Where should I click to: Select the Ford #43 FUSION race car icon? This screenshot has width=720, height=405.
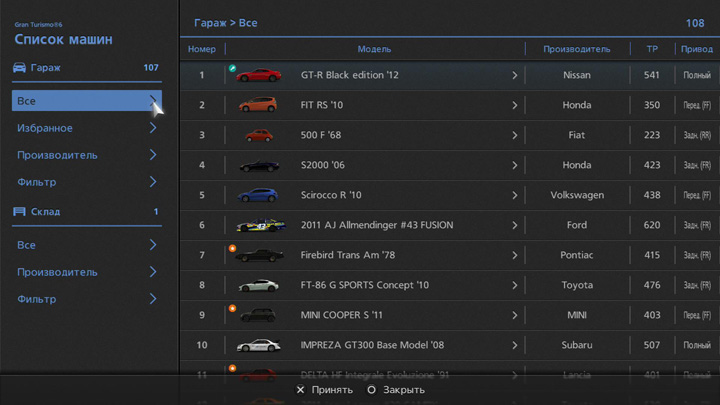pyautogui.click(x=258, y=225)
